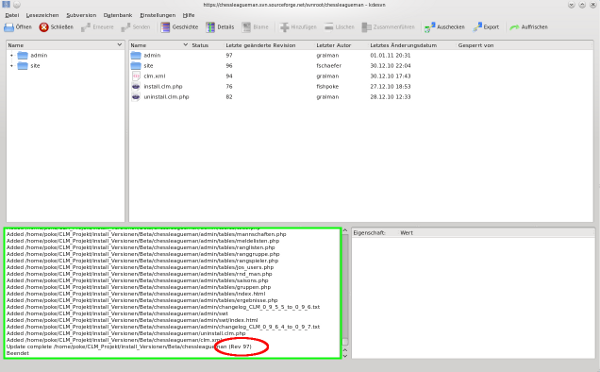This screenshot has width=600, height=372.
Task: Click the Export toolbar icon
Action: (x=478, y=27)
